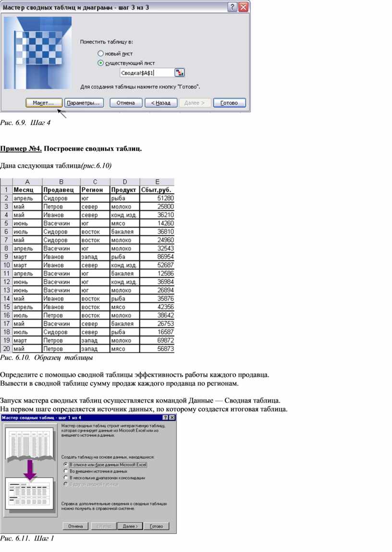Finish the wizard with Готово in step 3 dialog

click(229, 103)
